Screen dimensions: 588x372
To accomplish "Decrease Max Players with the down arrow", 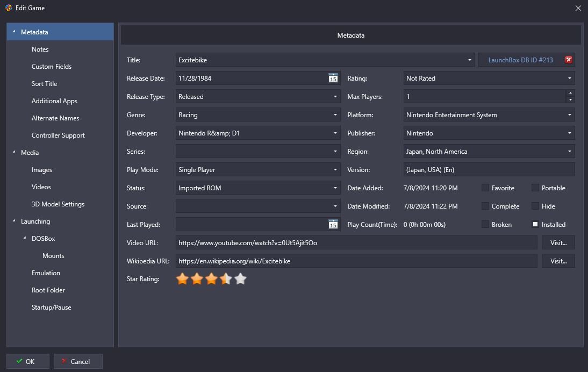I will (570, 100).
